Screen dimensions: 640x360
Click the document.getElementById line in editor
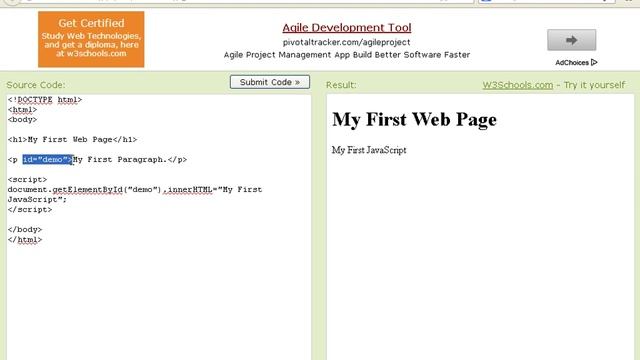(x=135, y=190)
